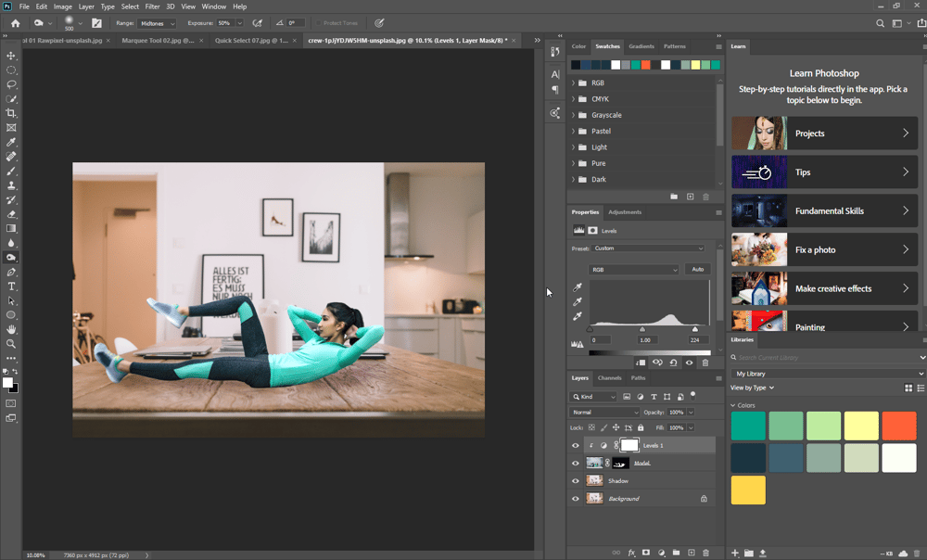Viewport: 927px width, 560px height.
Task: Open the Levels Preset dropdown showing Custom
Action: [649, 248]
